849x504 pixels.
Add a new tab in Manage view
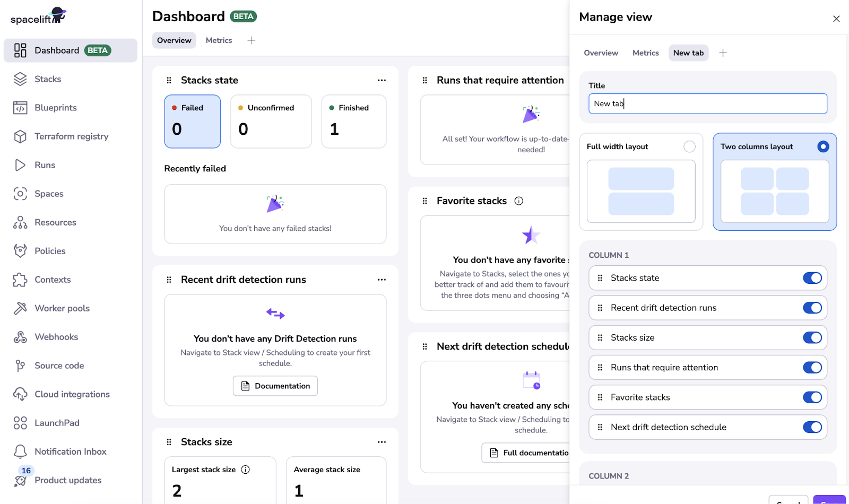pos(723,53)
